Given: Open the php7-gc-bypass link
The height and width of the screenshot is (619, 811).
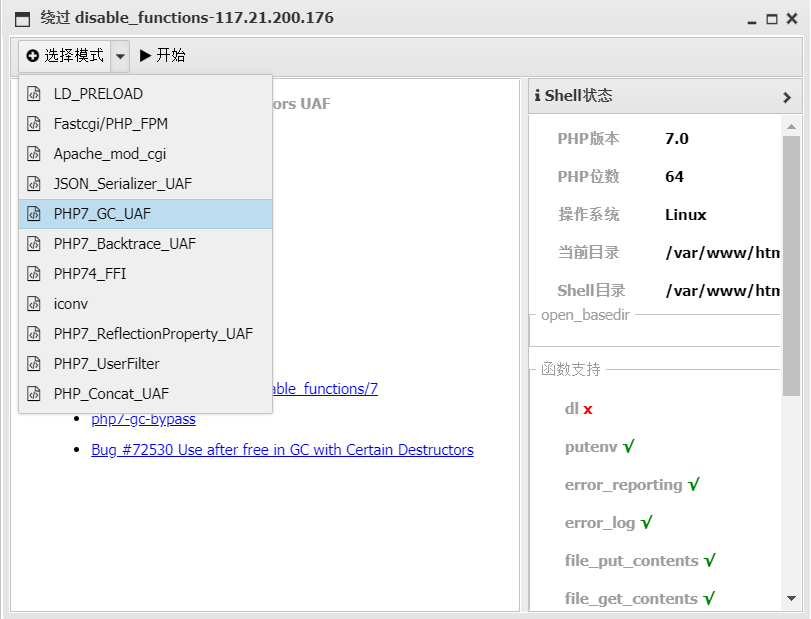Looking at the screenshot, I should pyautogui.click(x=143, y=419).
